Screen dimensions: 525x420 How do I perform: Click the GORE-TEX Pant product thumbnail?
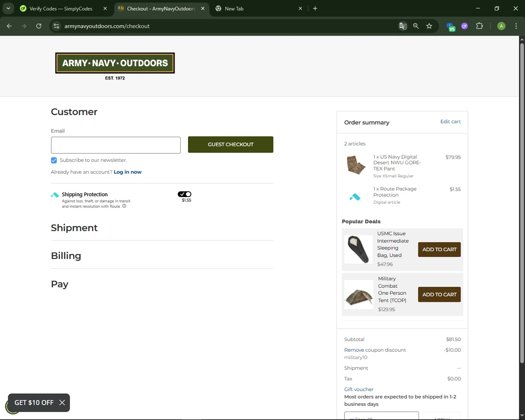pyautogui.click(x=356, y=164)
